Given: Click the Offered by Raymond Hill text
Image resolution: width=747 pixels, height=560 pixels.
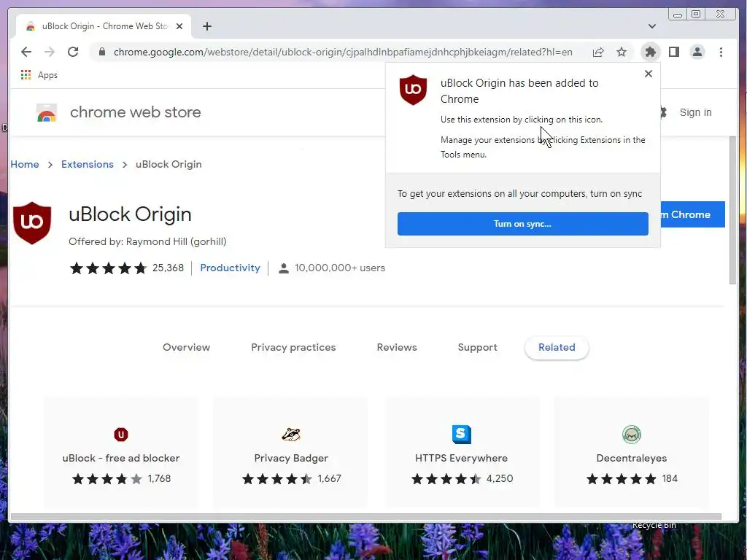Looking at the screenshot, I should 147,241.
